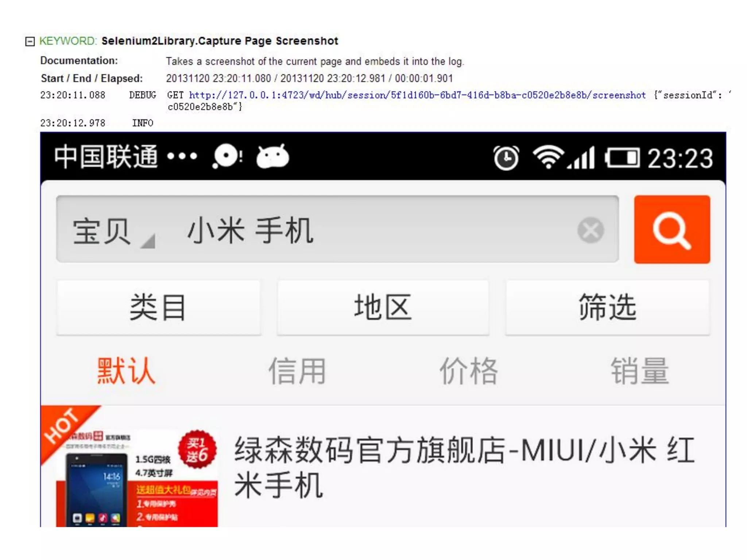Tap the battery indicator icon

pyautogui.click(x=622, y=158)
